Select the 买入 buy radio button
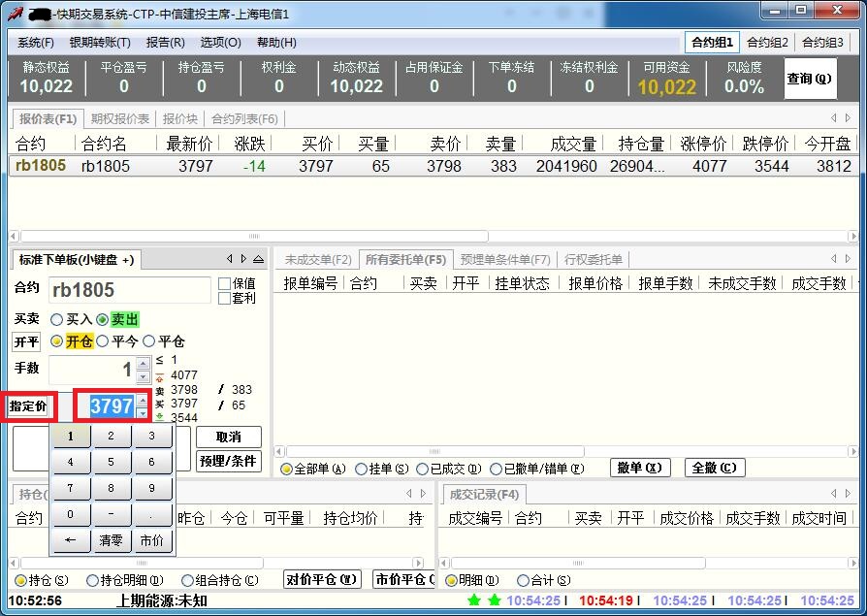The width and height of the screenshot is (867, 616). pyautogui.click(x=56, y=319)
